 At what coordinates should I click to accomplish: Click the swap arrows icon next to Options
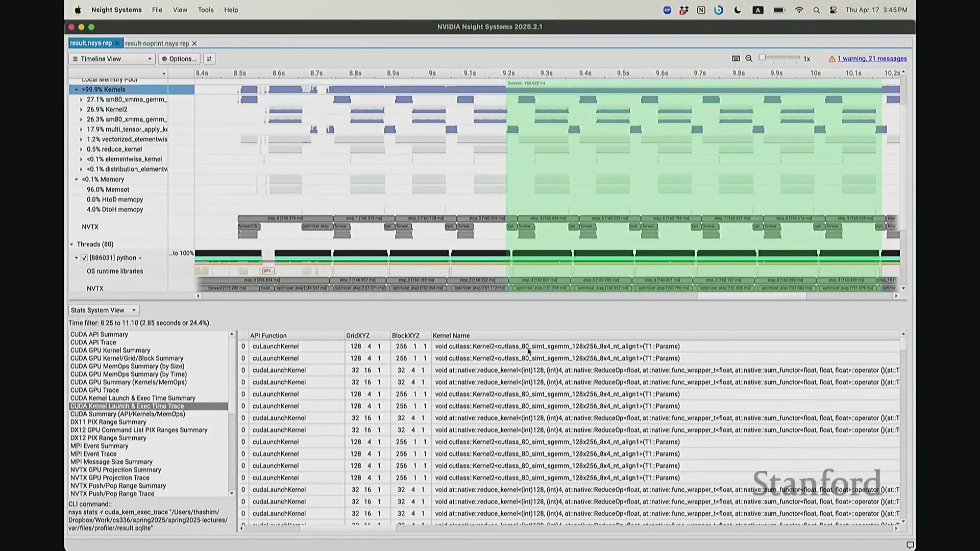(209, 59)
